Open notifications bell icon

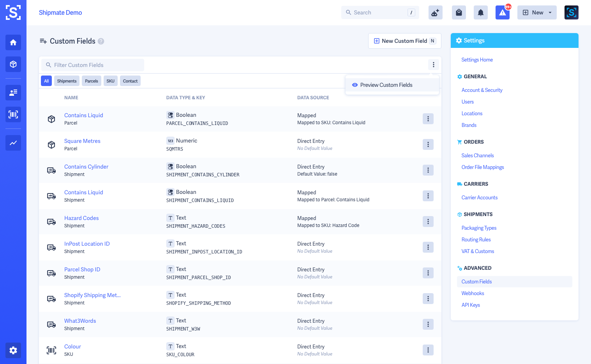[481, 12]
